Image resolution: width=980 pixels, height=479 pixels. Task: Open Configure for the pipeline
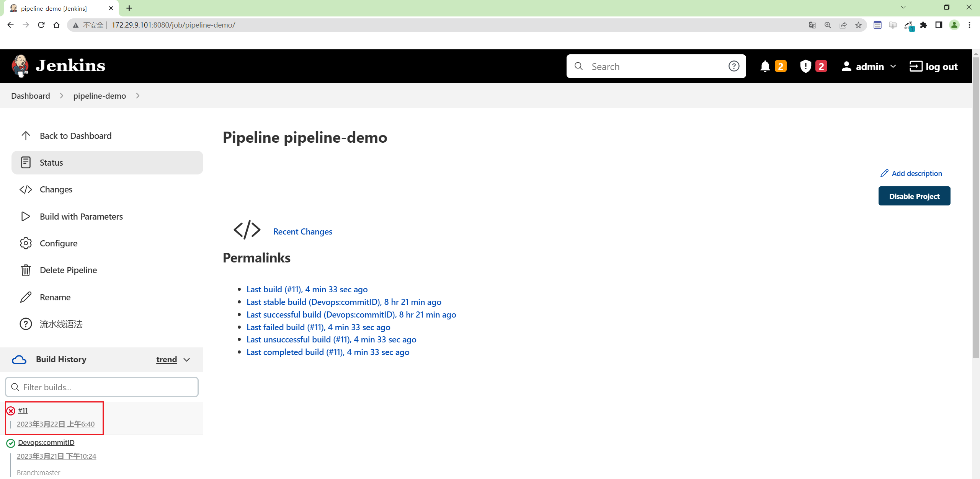pos(107,243)
